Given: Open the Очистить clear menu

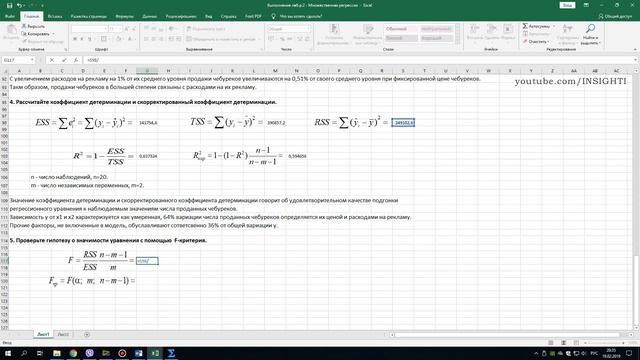Looking at the screenshot, I should click(536, 41).
